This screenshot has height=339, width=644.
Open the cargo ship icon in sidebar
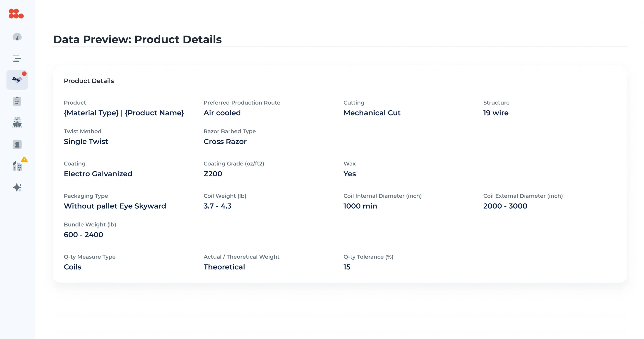(17, 123)
